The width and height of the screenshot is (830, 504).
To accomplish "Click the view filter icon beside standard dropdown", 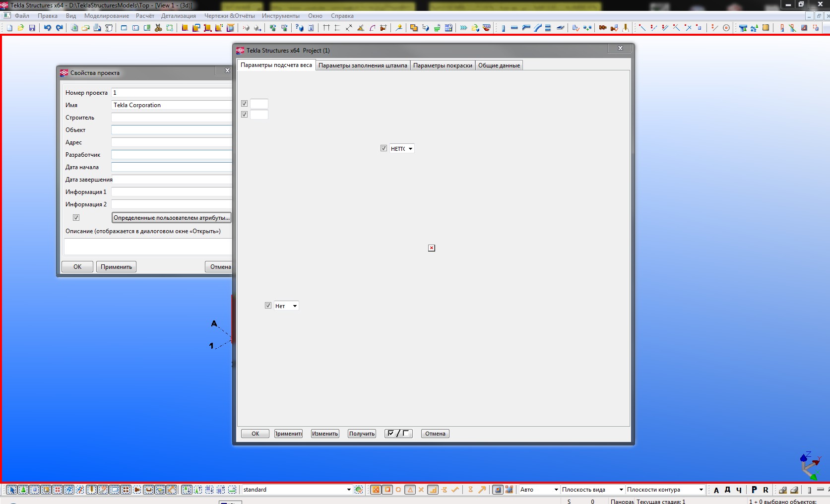I will pyautogui.click(x=359, y=490).
